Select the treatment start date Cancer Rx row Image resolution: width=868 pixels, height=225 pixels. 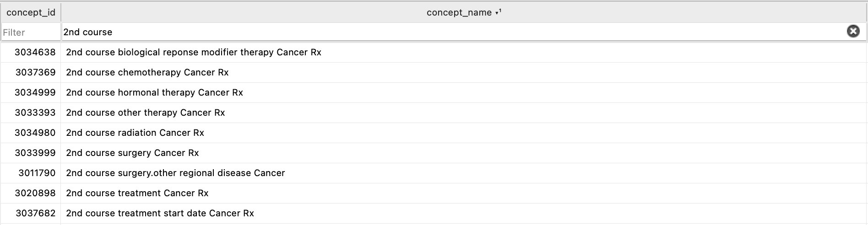point(434,213)
